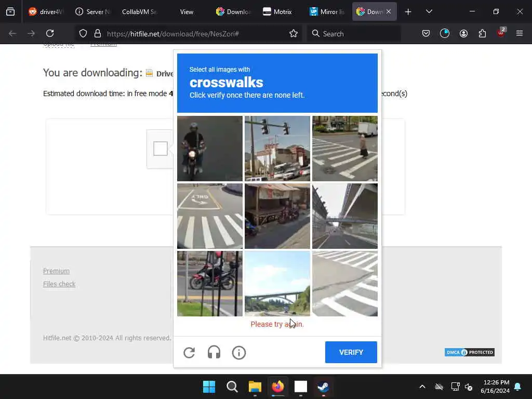Select the ONLY turn lane crosswalk tile
Image resolution: width=532 pixels, height=399 pixels.
[x=210, y=216]
